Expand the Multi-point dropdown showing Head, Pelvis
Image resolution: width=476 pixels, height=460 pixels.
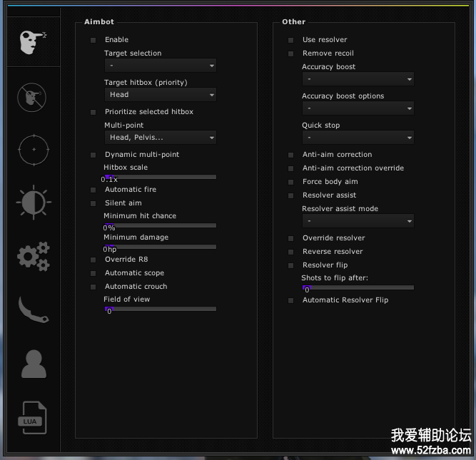tap(160, 138)
